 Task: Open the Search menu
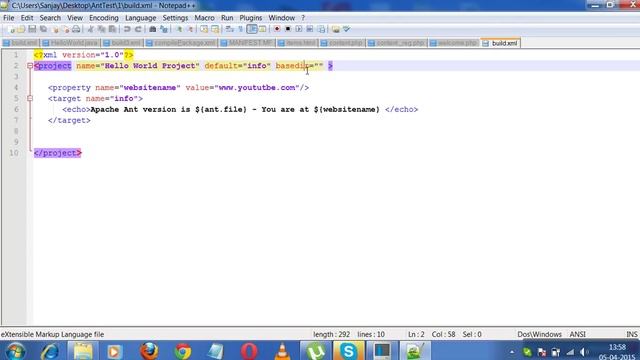pos(50,18)
